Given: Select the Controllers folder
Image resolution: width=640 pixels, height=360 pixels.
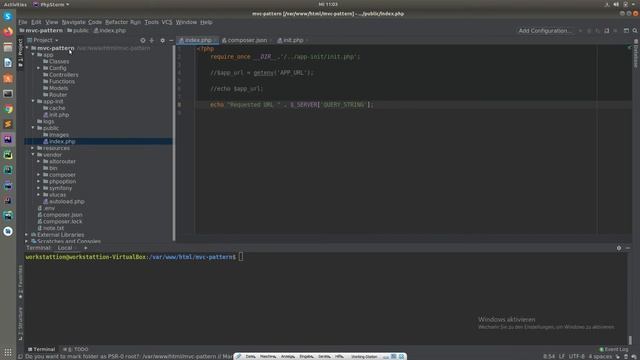Looking at the screenshot, I should point(60,75).
